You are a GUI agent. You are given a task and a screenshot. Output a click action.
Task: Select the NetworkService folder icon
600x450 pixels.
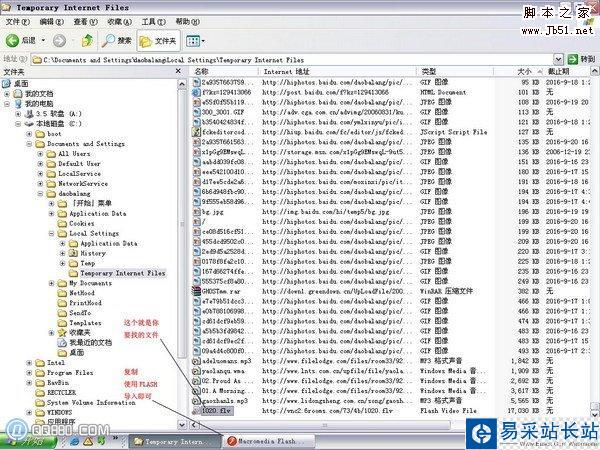[51, 184]
